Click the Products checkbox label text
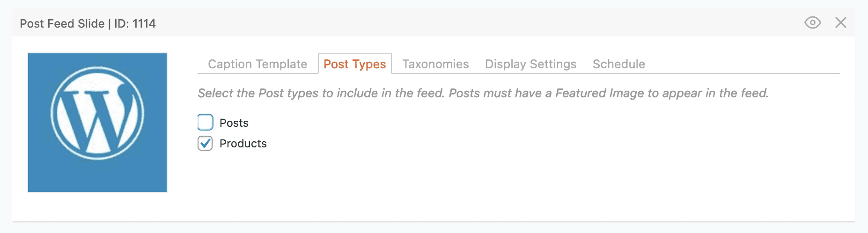Screen dimensions: 868x233 point(243,144)
